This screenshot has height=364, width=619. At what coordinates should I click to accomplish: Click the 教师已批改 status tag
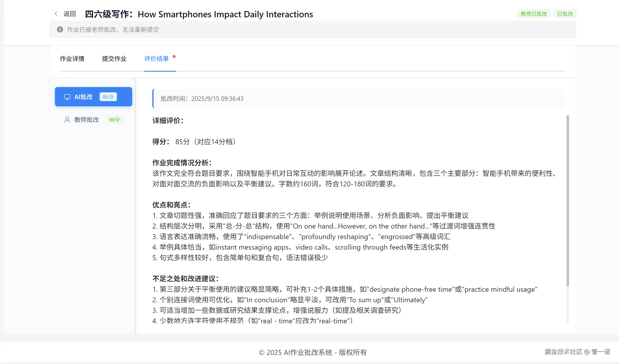533,14
